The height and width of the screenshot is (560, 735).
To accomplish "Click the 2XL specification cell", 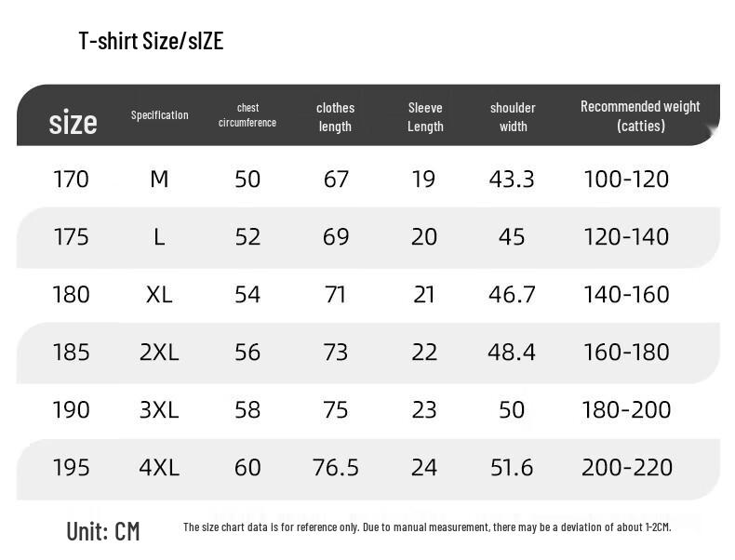I will [x=159, y=353].
